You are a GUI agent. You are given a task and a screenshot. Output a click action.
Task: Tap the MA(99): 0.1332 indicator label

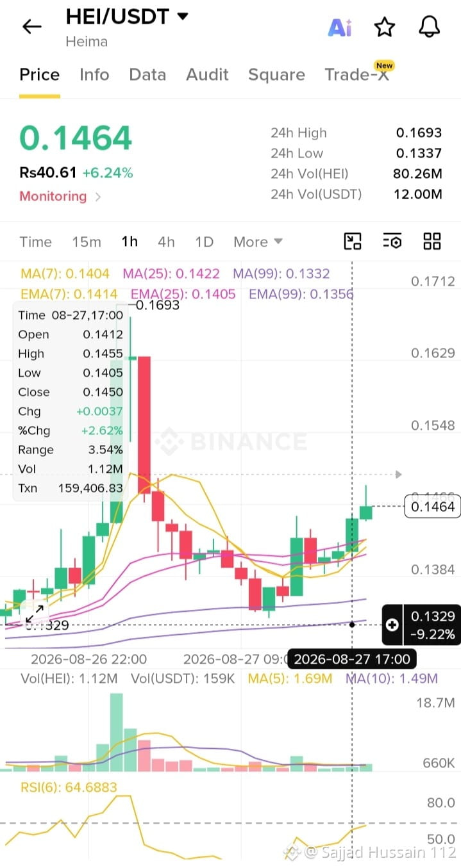(x=281, y=274)
